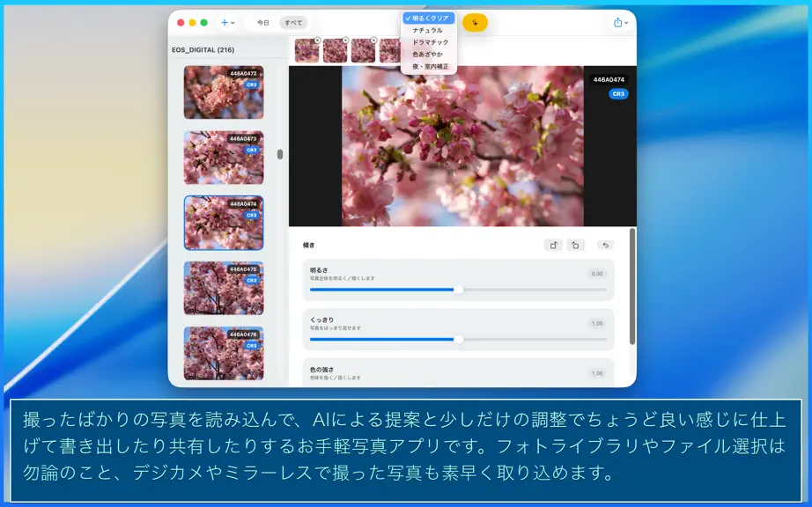This screenshot has width=812, height=507.
Task: Remove the first photo in the top strip
Action: [317, 40]
